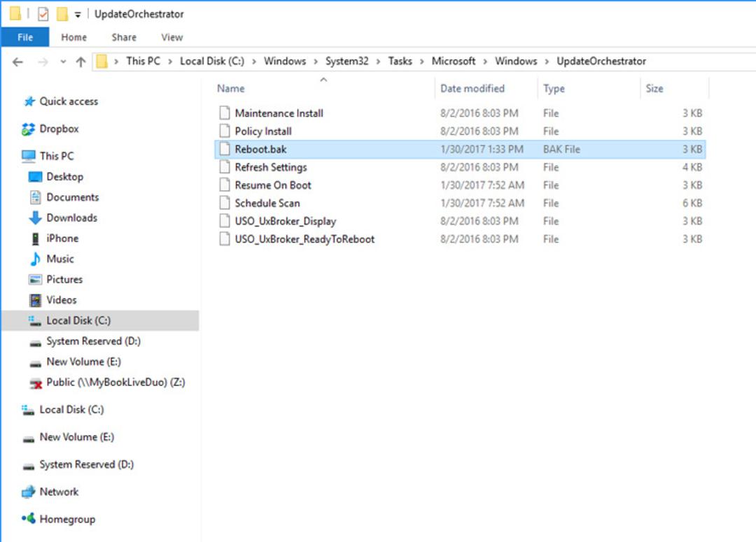Expand chevron after System32 in breadcrumb
The image size is (756, 542).
coord(378,62)
